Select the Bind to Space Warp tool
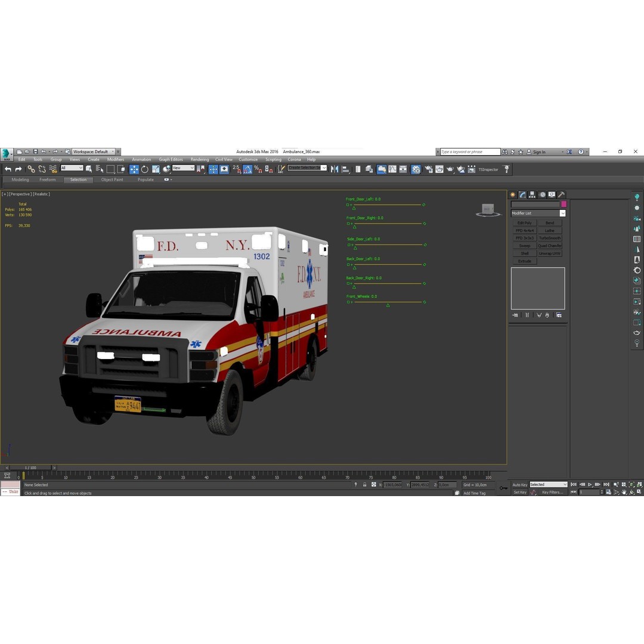The height and width of the screenshot is (644, 644). click(53, 169)
